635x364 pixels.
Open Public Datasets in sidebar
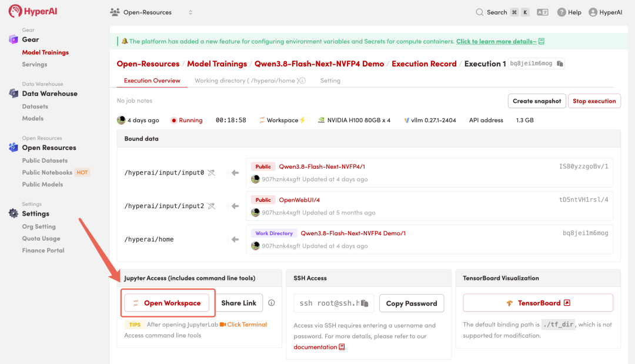[x=45, y=161]
